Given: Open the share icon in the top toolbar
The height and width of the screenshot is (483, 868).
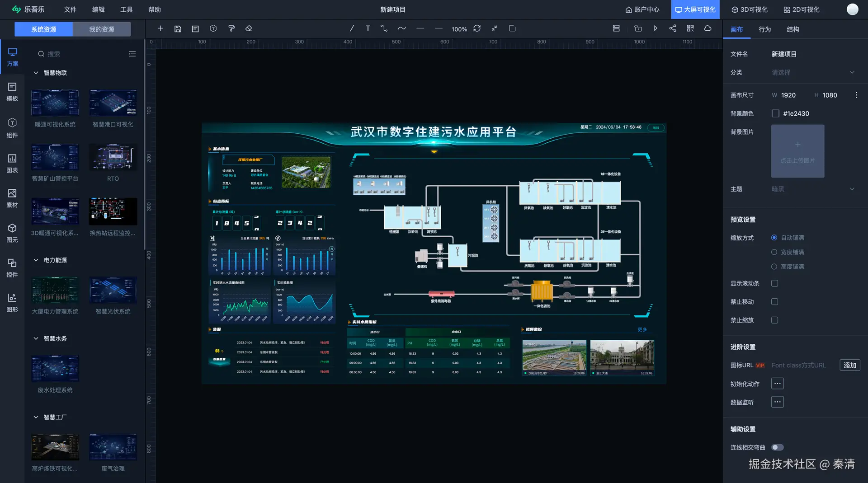Looking at the screenshot, I should click(672, 28).
